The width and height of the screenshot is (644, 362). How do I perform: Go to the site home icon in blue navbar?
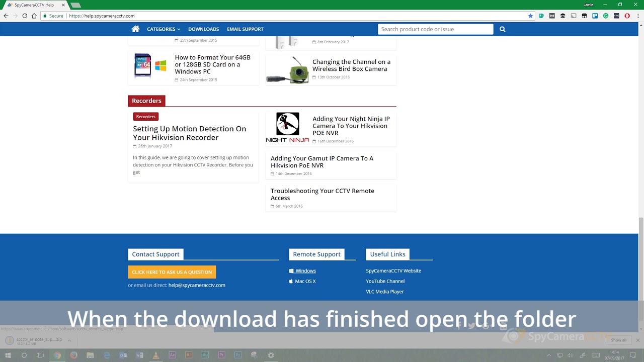click(x=135, y=29)
